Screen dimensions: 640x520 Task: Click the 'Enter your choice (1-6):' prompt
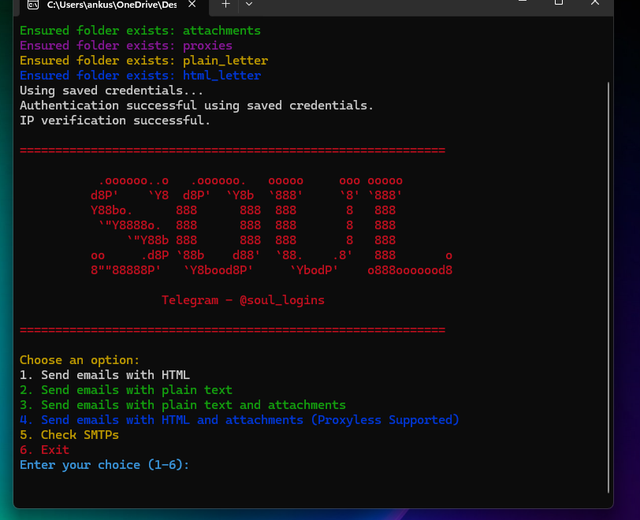coord(104,465)
